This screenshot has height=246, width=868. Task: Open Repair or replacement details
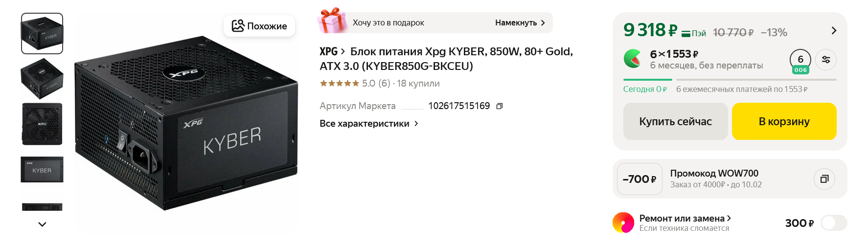click(x=685, y=219)
